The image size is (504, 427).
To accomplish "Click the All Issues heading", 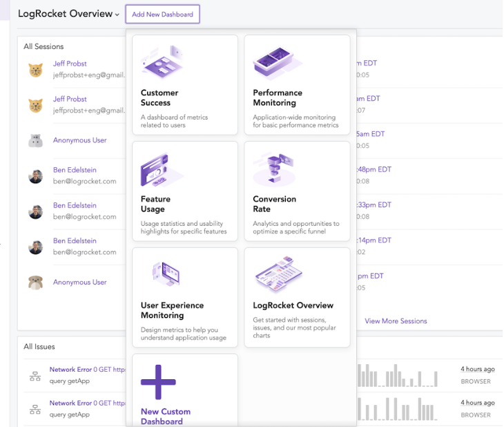I will [39, 347].
